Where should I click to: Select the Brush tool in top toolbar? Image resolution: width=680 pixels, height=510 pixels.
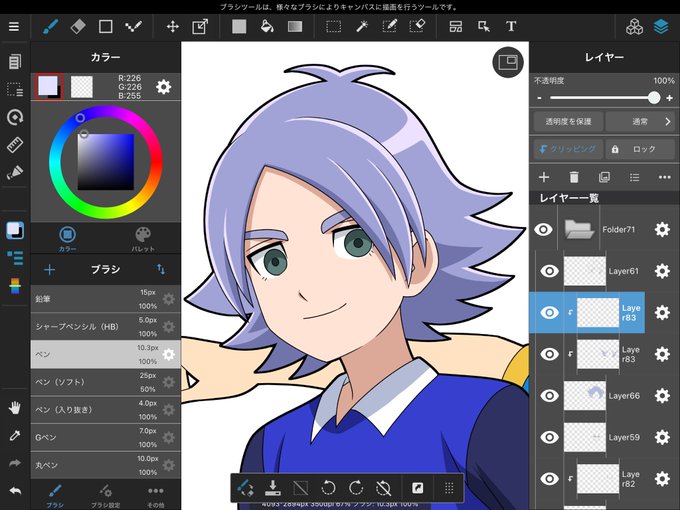click(50, 26)
